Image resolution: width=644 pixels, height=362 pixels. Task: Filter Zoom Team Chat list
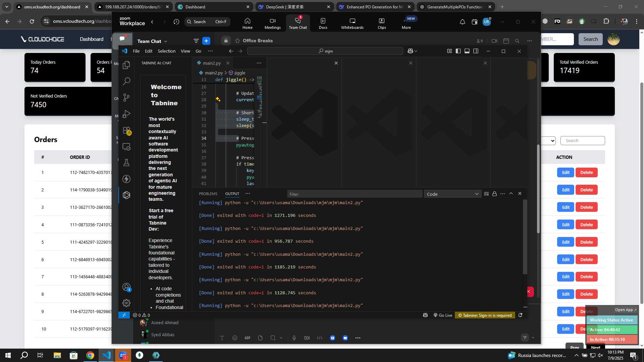tap(196, 41)
